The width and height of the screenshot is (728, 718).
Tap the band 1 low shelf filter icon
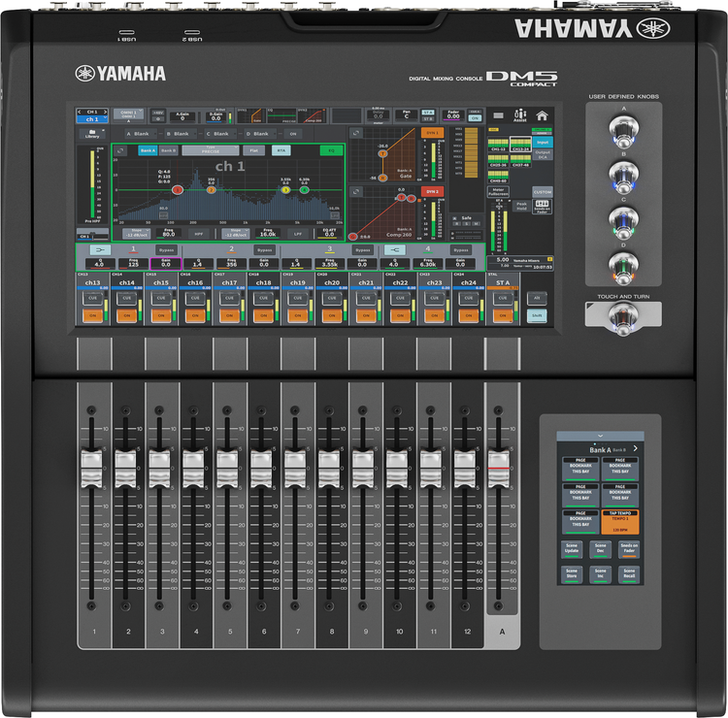coord(100,249)
